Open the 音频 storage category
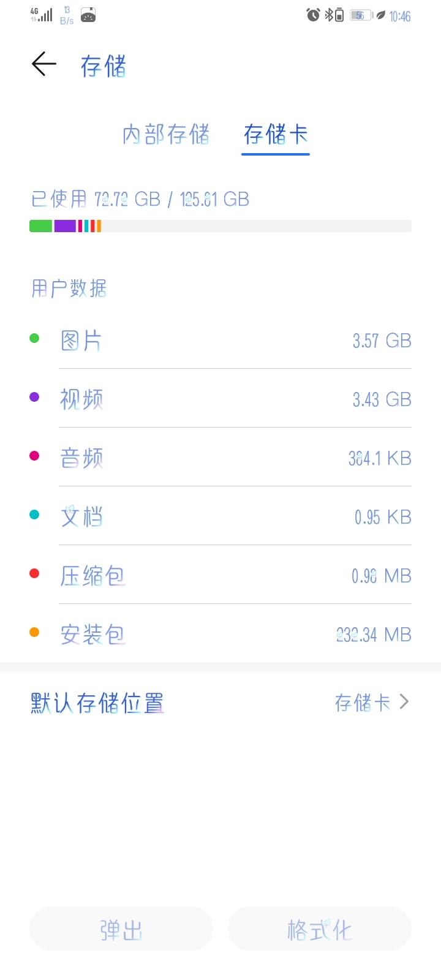This screenshot has width=441, height=980. [x=221, y=458]
